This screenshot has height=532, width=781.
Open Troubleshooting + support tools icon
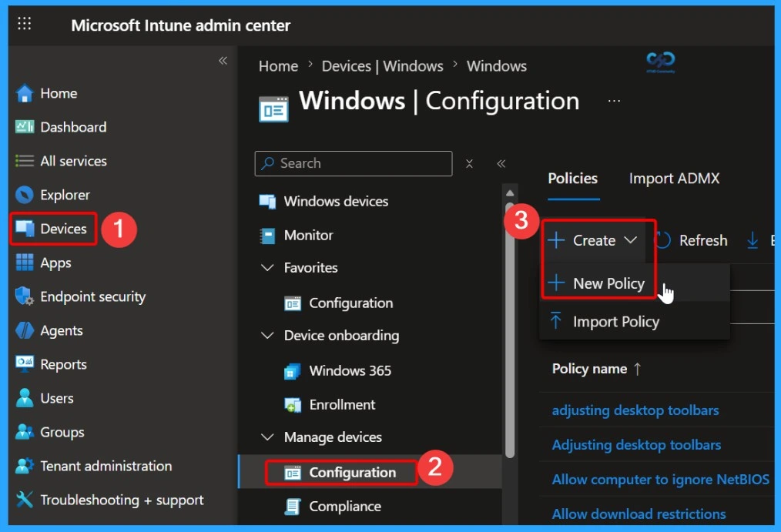[x=25, y=499]
